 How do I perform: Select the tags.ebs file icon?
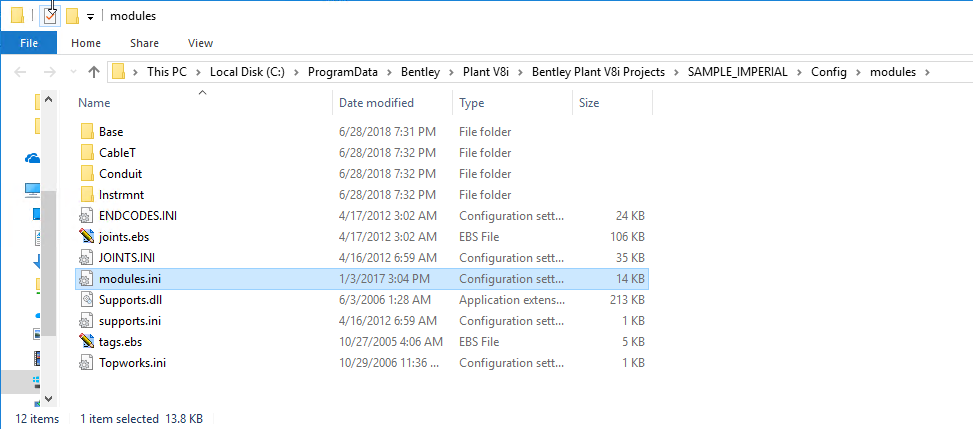coord(87,341)
